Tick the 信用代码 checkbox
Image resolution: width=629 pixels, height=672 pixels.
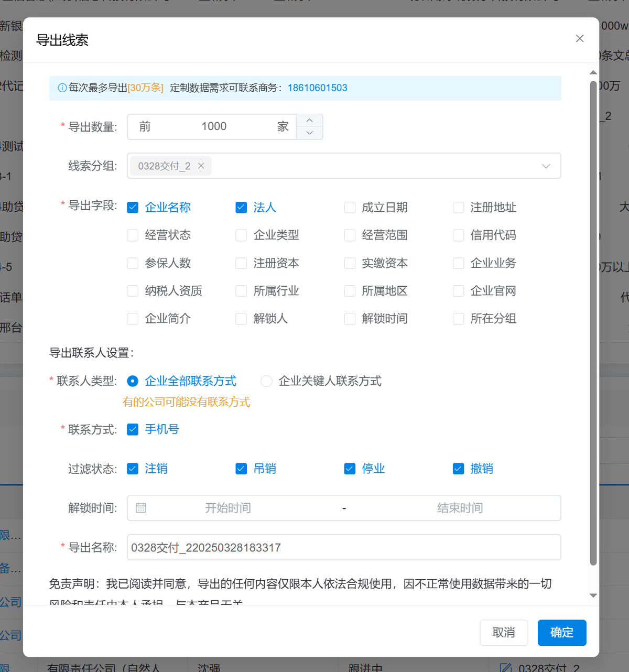point(458,235)
